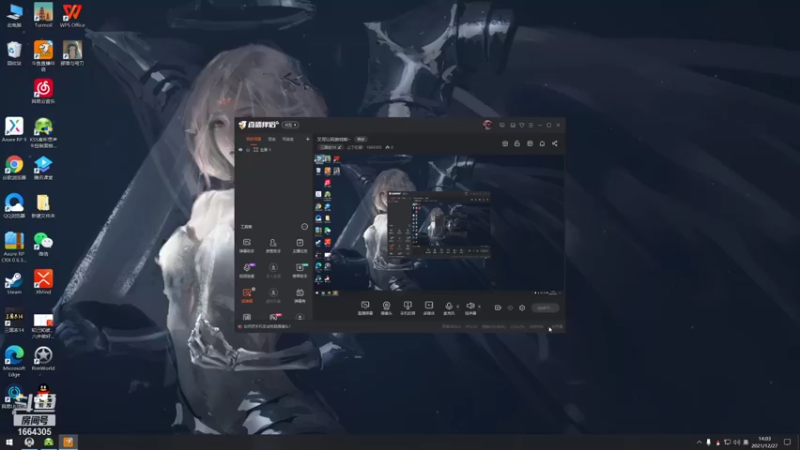
Task: Open the toolbox tool with red badge
Action: 274,317
